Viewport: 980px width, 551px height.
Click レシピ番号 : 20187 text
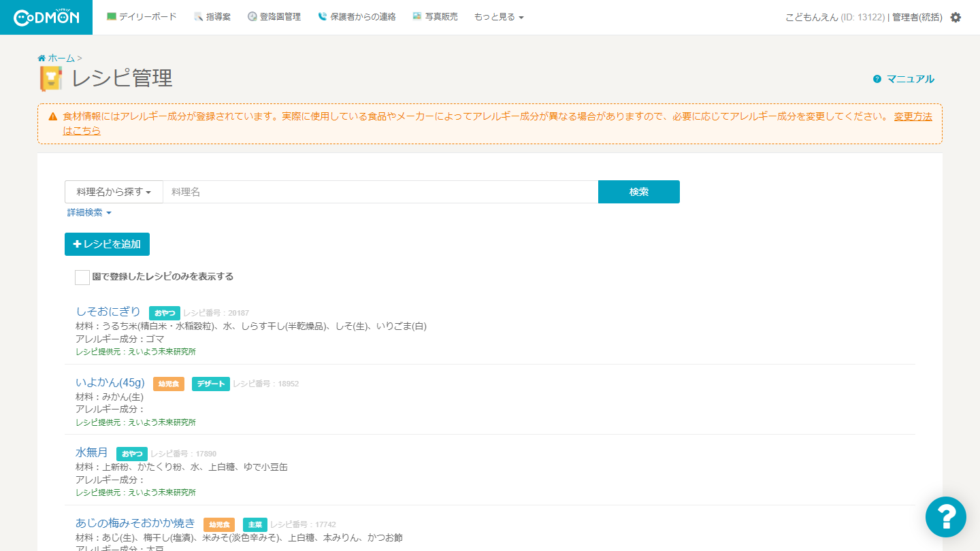[216, 313]
